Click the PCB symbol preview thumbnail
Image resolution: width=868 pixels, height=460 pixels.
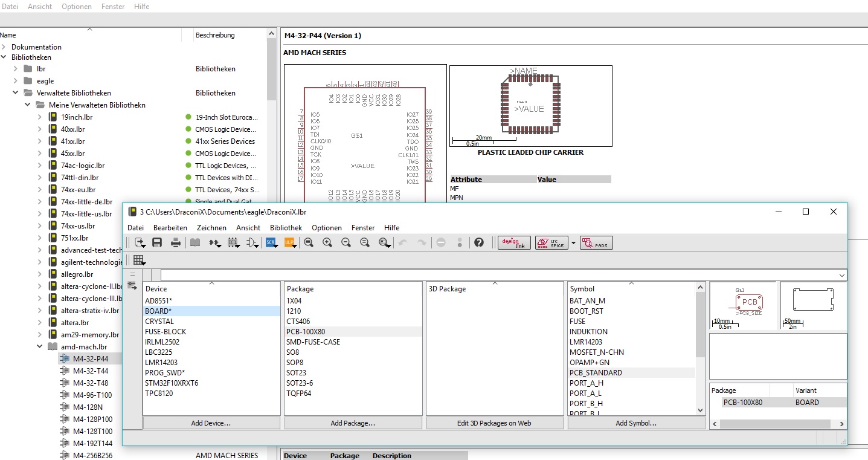tap(744, 305)
